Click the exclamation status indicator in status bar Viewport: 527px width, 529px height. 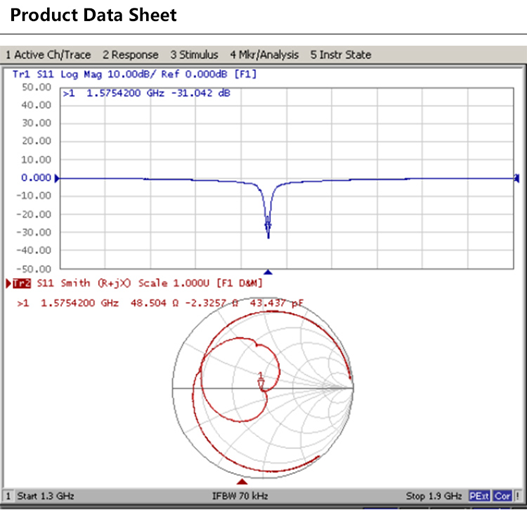pyautogui.click(x=518, y=496)
